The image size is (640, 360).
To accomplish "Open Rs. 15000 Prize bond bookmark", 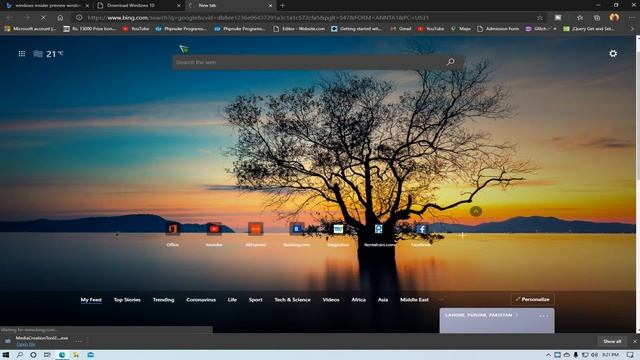I will (90, 29).
